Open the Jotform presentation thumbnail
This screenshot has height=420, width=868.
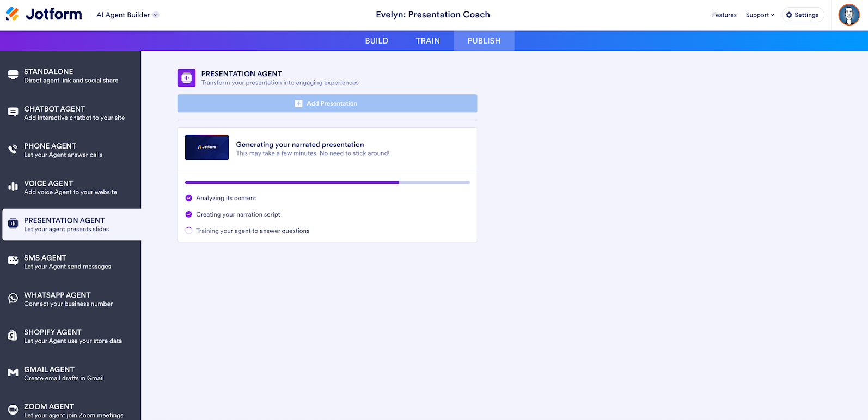(x=207, y=147)
